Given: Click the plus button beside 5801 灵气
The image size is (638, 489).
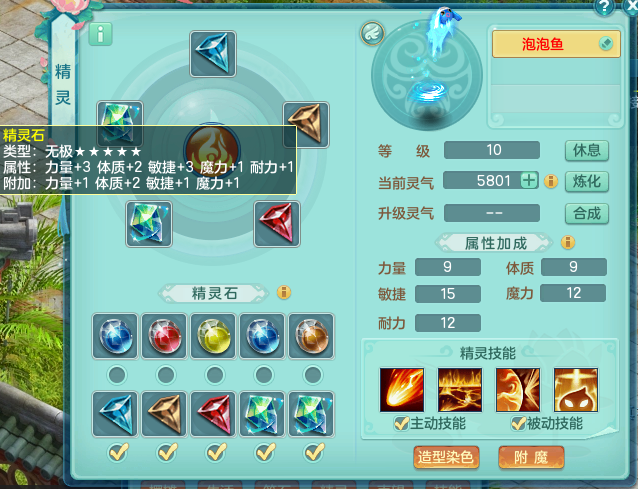Looking at the screenshot, I should click(529, 180).
